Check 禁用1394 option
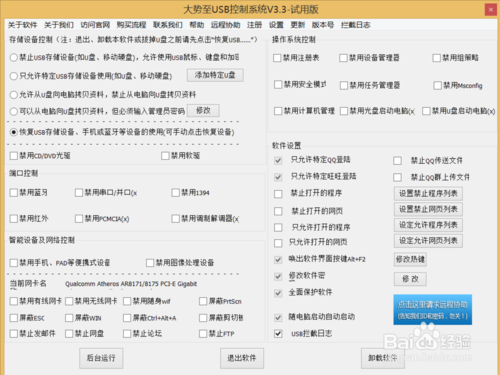 [x=176, y=193]
